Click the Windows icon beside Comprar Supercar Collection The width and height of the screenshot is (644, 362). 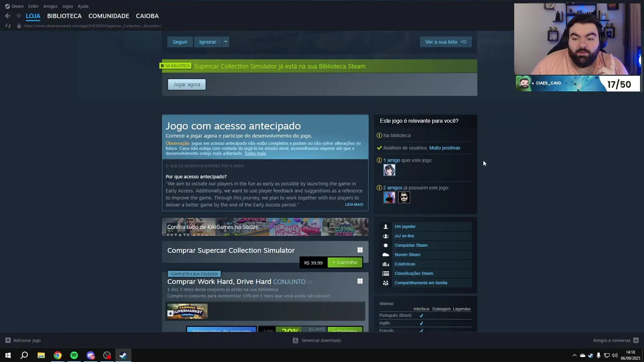360,250
